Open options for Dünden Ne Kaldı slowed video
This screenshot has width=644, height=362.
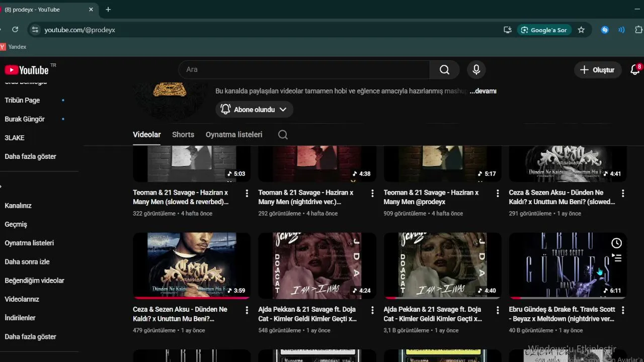tap(623, 194)
